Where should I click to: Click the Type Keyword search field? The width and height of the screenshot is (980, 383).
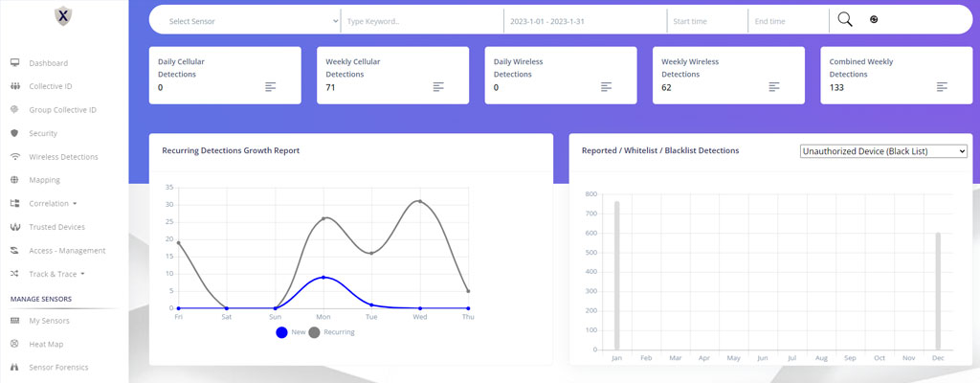421,20
